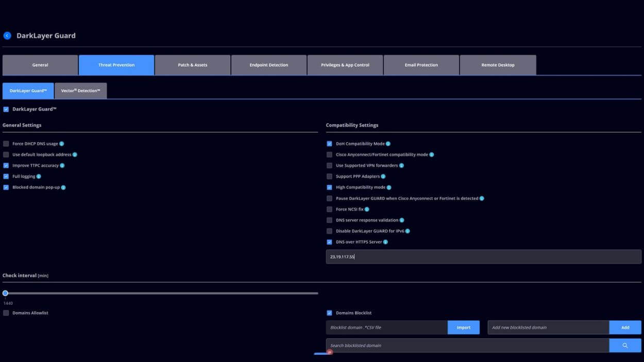644x362 pixels.
Task: Click the Blocklist domain CSV file field
Action: 387,327
